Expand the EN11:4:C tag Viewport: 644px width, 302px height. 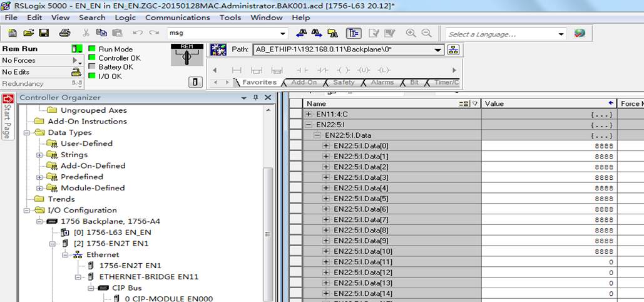tap(309, 114)
